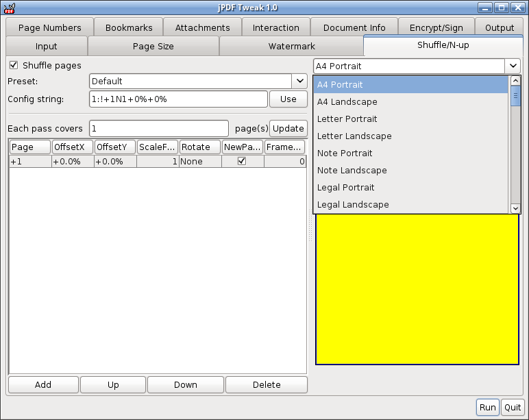
Task: Click the scale factor cell showing 1
Action: point(158,162)
